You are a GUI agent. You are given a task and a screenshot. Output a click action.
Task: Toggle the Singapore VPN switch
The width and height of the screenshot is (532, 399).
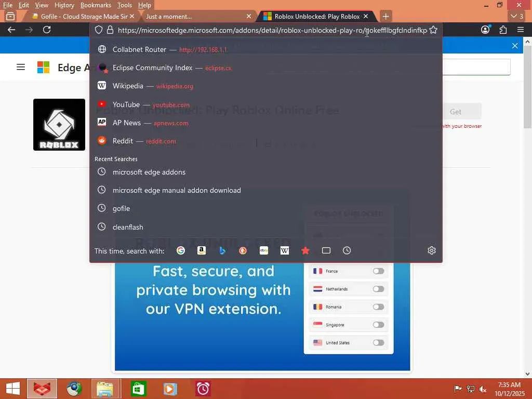[378, 325]
